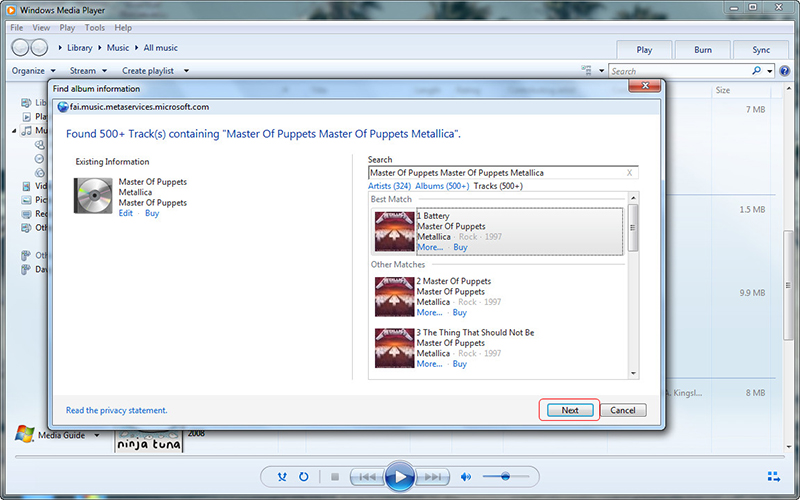Click the search magnifier icon

click(757, 71)
